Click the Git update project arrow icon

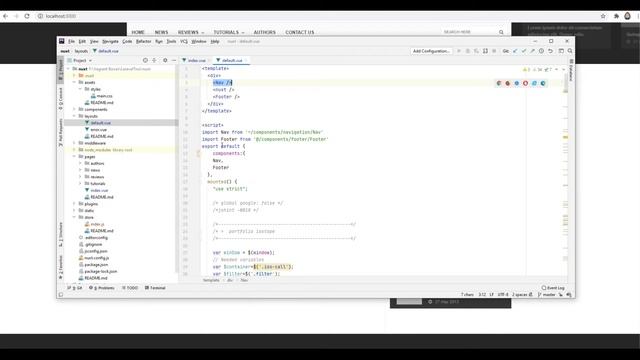point(515,51)
